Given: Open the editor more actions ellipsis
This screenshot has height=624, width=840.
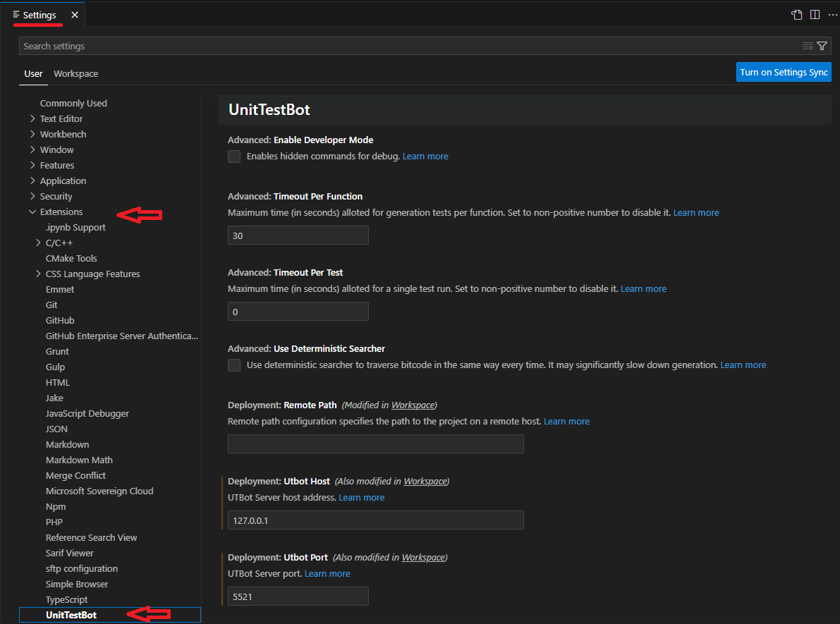Looking at the screenshot, I should tap(832, 15).
